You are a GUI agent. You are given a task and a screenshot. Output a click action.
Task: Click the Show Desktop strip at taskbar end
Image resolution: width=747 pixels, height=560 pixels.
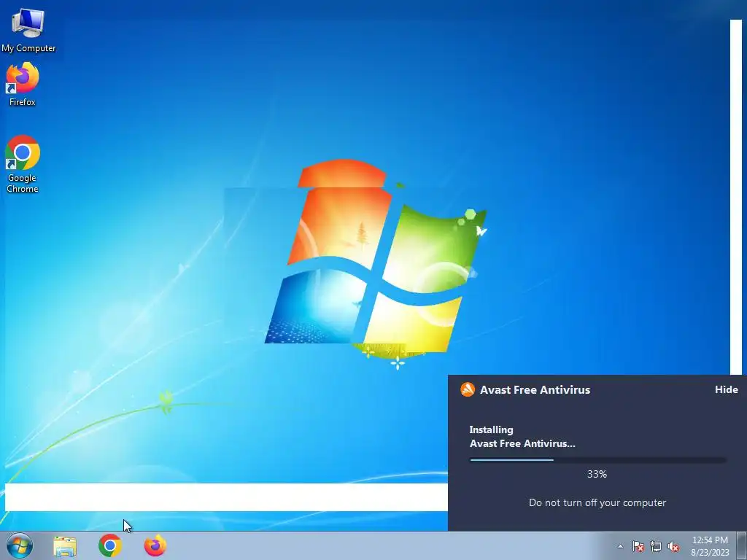tap(742, 545)
